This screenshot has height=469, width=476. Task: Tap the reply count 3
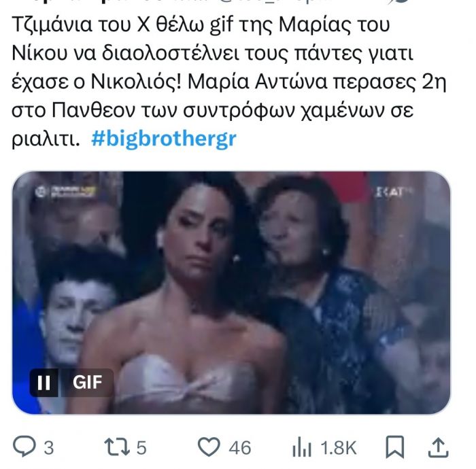(x=49, y=448)
